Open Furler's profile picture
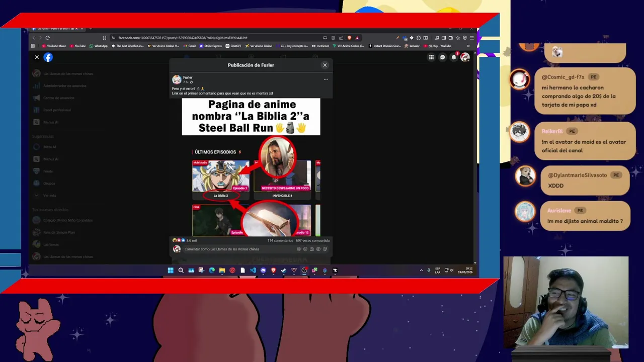 177,79
